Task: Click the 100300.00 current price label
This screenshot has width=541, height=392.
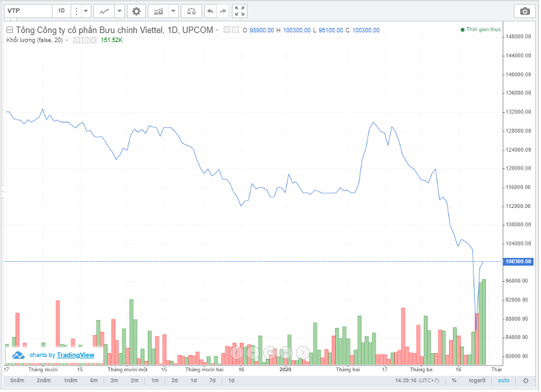Action: point(518,262)
